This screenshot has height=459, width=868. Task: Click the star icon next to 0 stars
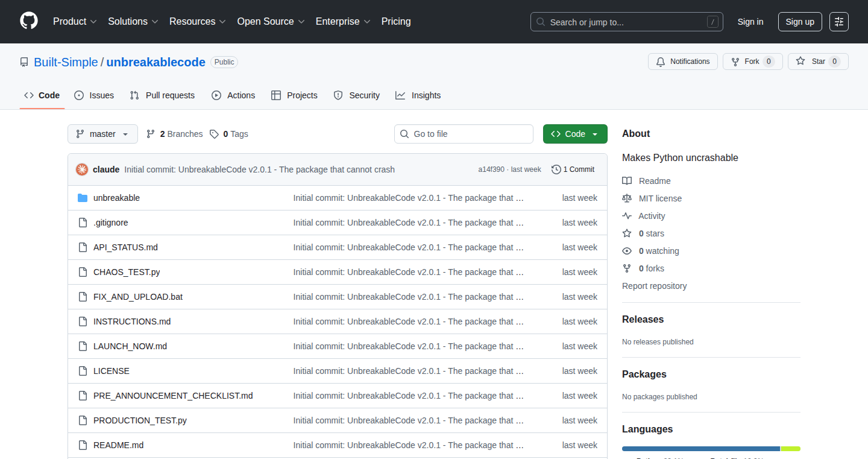click(627, 233)
